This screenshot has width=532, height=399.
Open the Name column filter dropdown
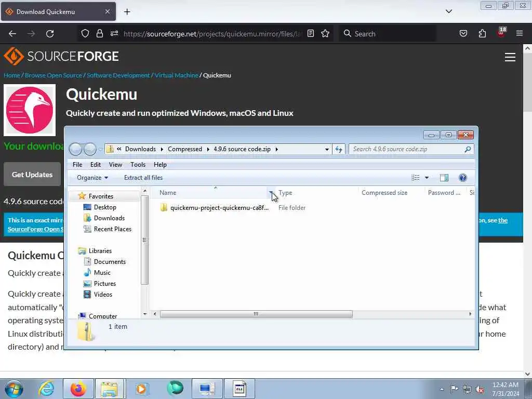(271, 192)
